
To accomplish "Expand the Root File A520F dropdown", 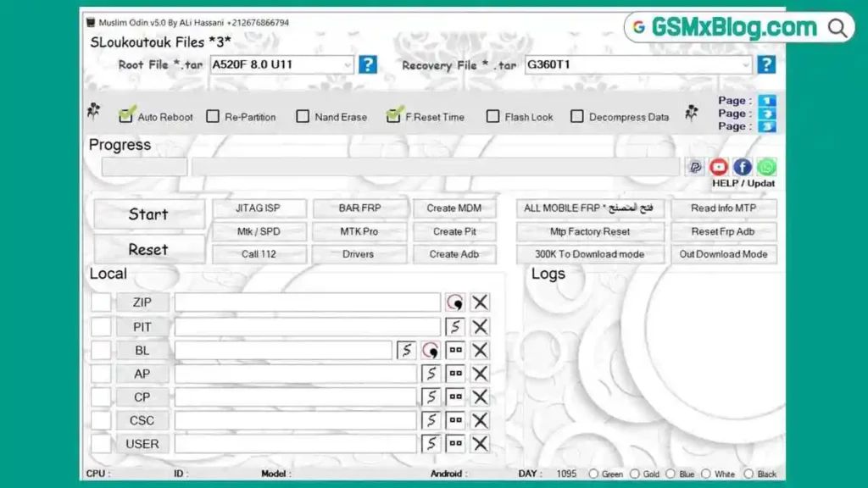I will (x=347, y=64).
